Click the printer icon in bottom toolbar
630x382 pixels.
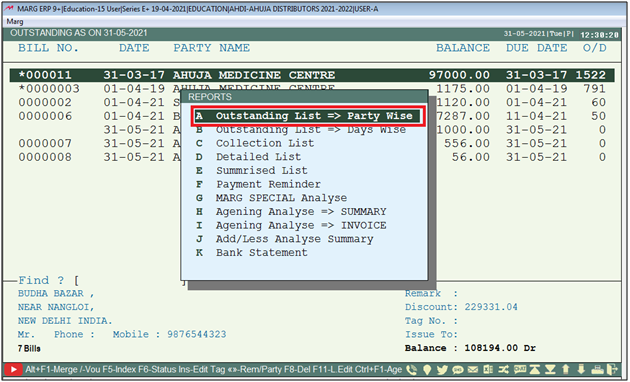[x=597, y=370]
